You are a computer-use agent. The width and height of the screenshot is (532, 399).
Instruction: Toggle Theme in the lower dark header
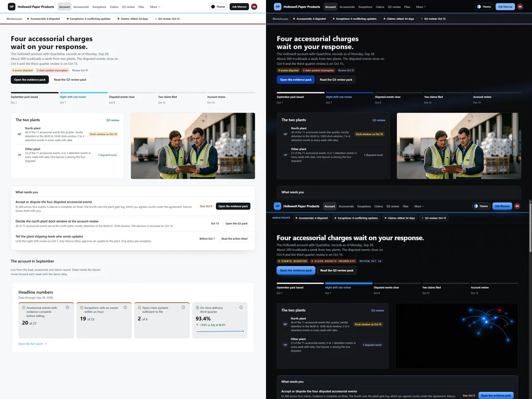tap(481, 206)
